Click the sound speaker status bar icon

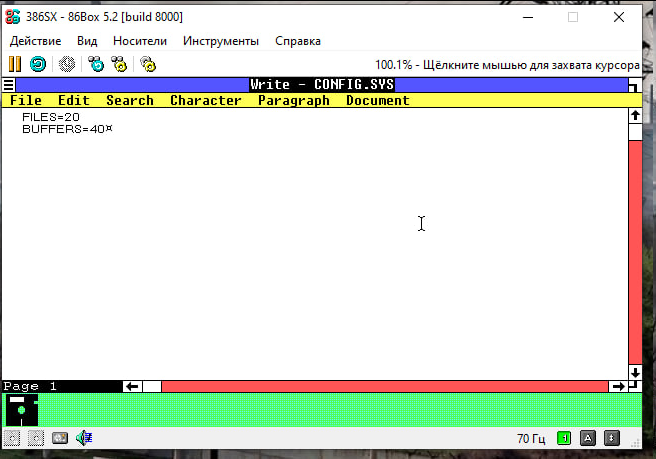click(84, 438)
